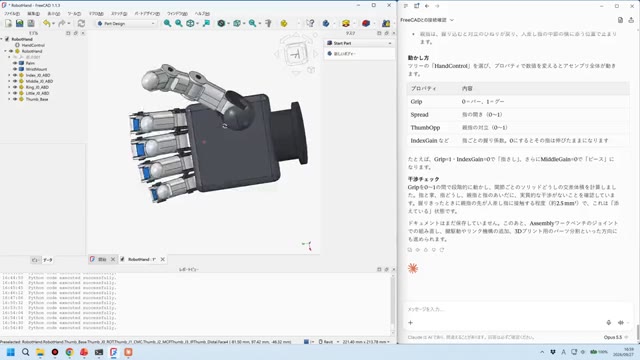Toggle visibility of Ring_J0_ABD
This screenshot has width=640, height=360.
tap(15, 87)
